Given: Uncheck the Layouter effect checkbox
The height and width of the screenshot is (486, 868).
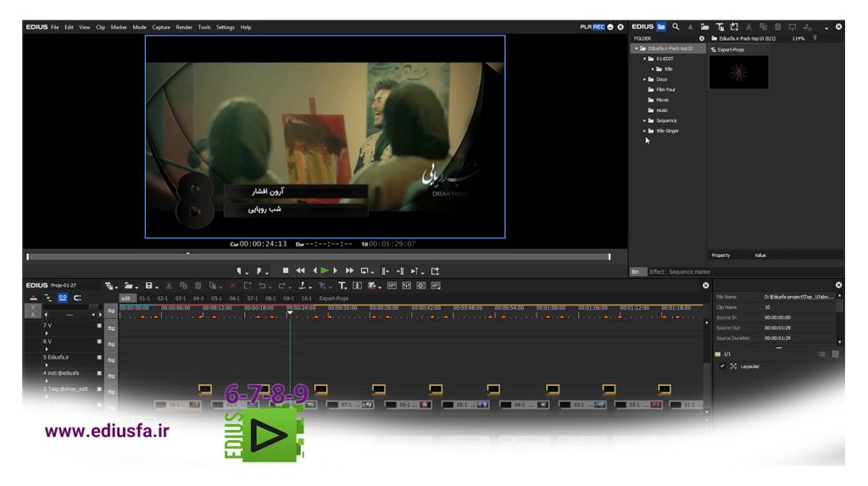Looking at the screenshot, I should tap(722, 366).
